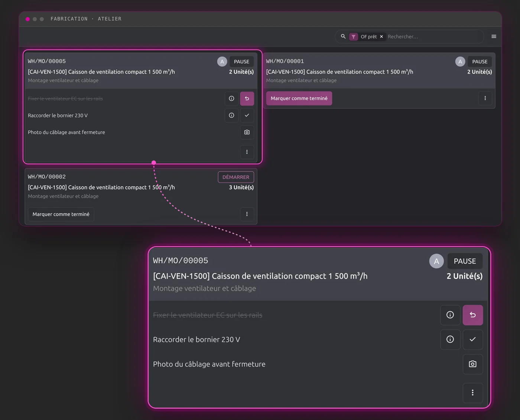Click the pink close dot in the title bar
The height and width of the screenshot is (420, 520).
click(27, 19)
